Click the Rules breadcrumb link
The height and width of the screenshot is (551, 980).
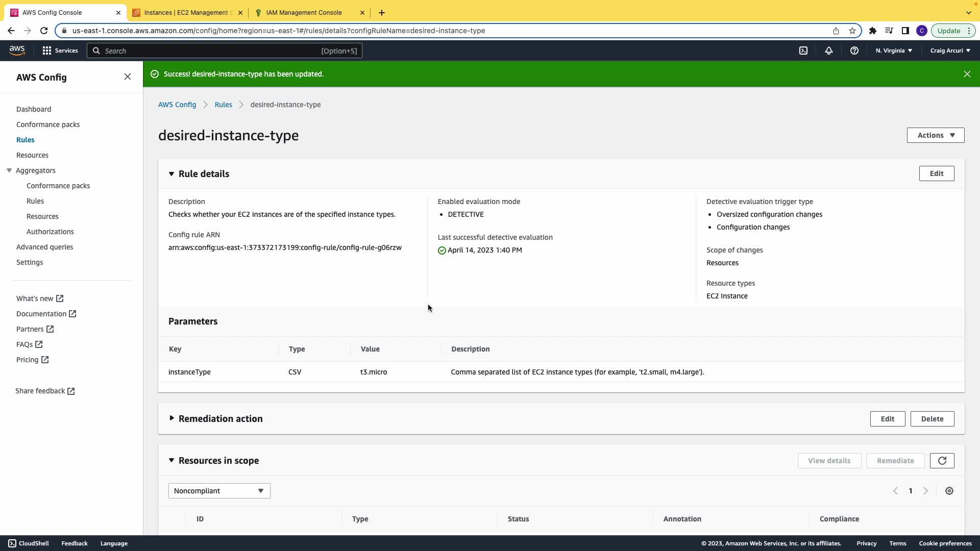pyautogui.click(x=223, y=105)
